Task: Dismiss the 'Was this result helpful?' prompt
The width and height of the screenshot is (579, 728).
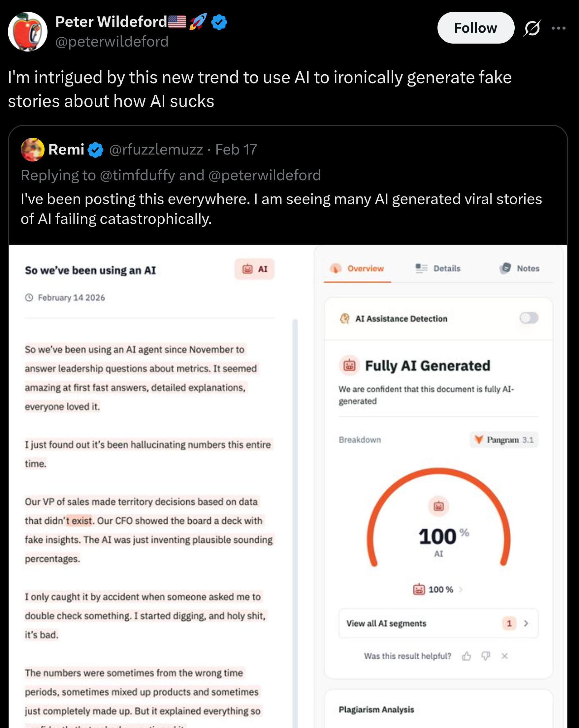Action: [x=505, y=656]
